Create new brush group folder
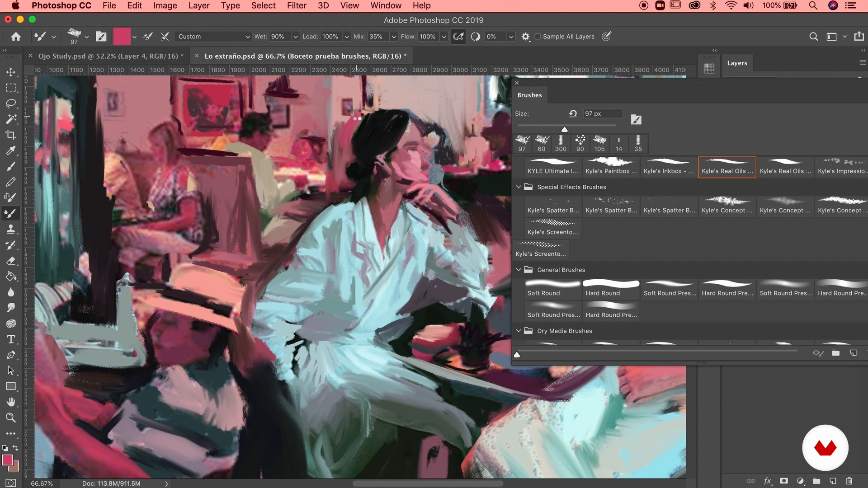Screen dimensions: 868x488 (x=835, y=353)
